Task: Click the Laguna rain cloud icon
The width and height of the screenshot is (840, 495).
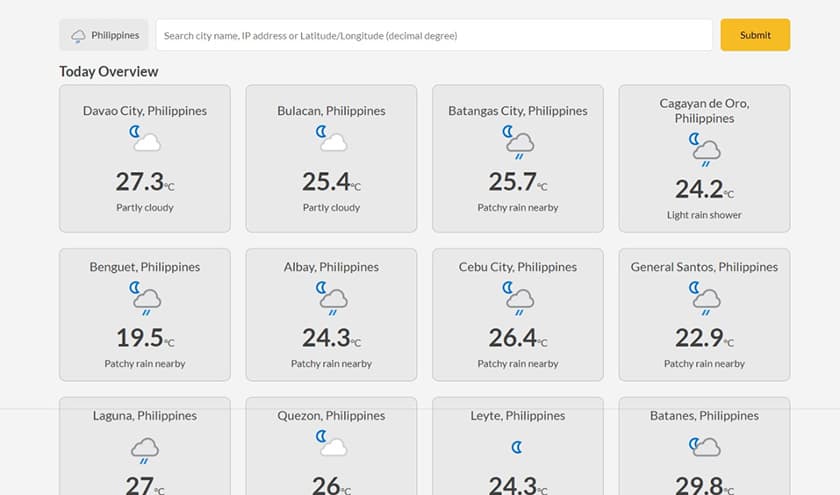Action: pyautogui.click(x=145, y=448)
